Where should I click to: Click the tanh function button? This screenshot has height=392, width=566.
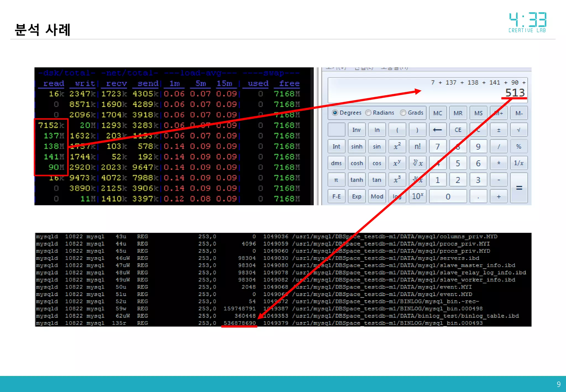pyautogui.click(x=357, y=180)
